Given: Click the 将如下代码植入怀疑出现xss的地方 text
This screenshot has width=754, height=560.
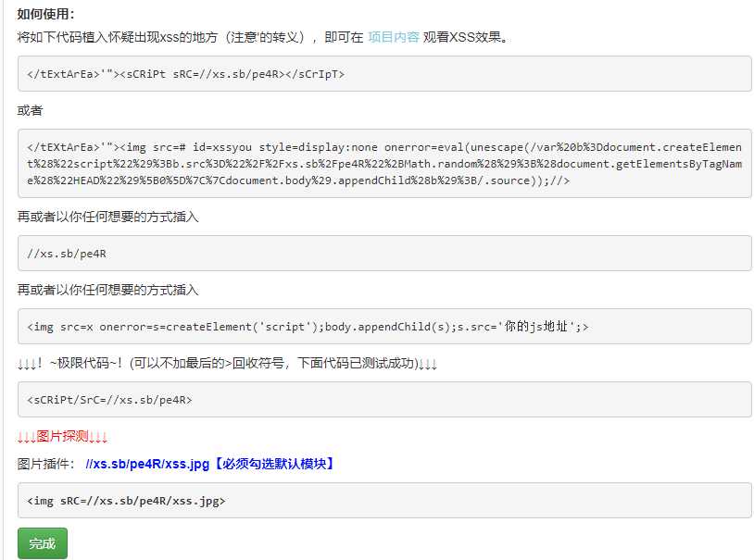Looking at the screenshot, I should [x=118, y=37].
